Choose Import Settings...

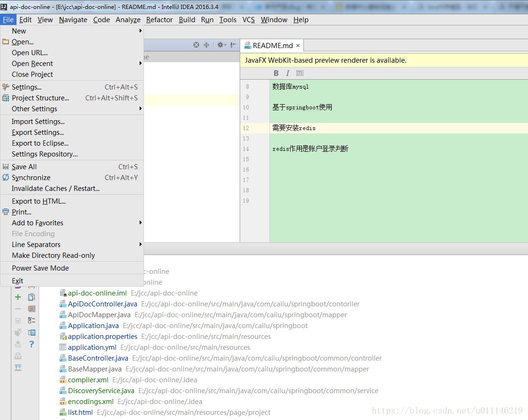coord(72,122)
